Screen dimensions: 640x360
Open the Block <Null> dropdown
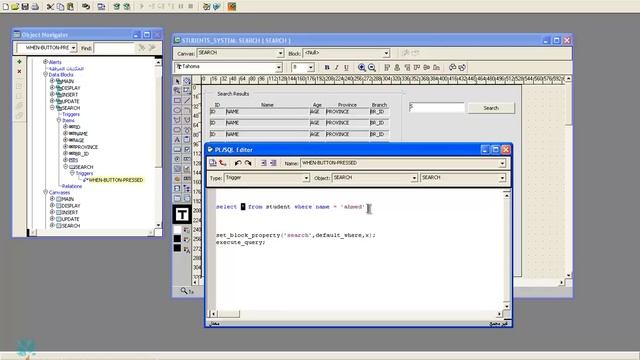pyautogui.click(x=386, y=53)
